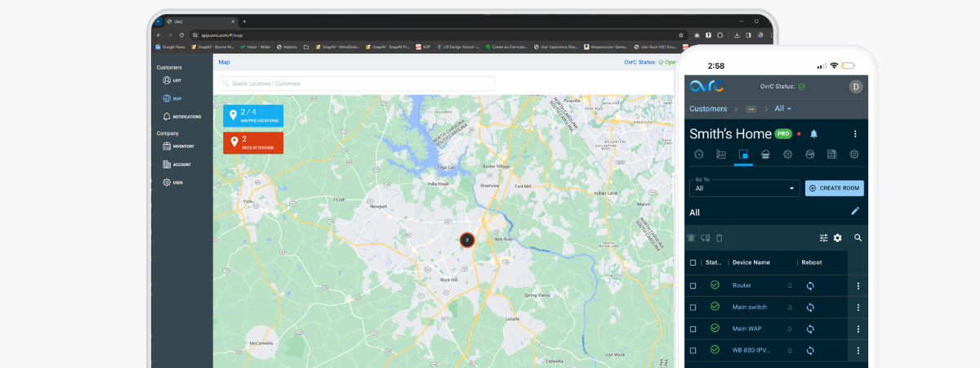
Task: Open the three-dot menu for Router row
Action: tap(858, 286)
